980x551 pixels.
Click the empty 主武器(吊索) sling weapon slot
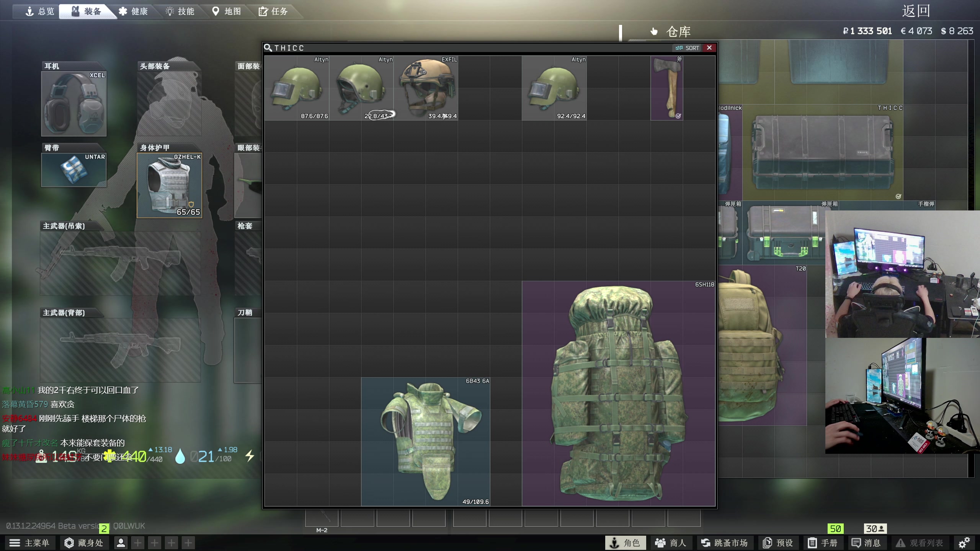[x=120, y=263]
